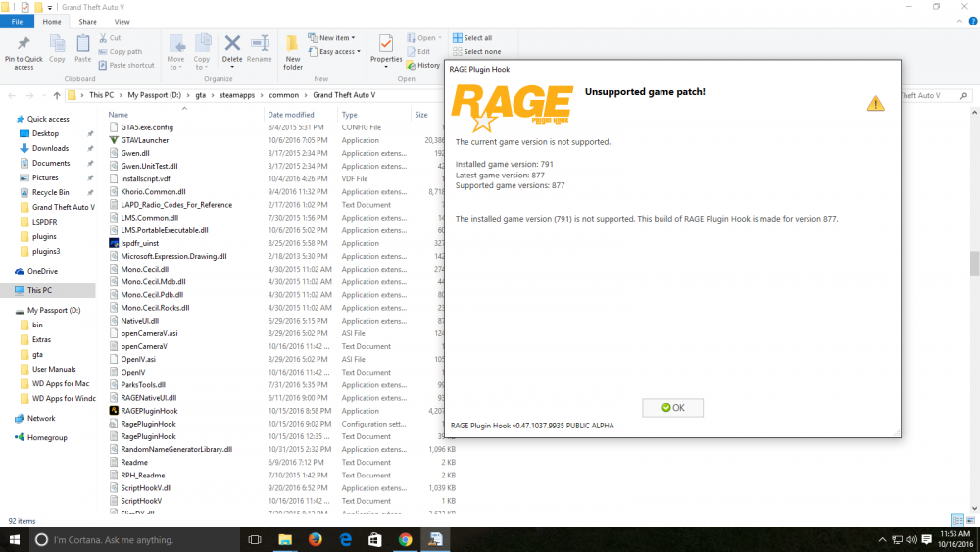The height and width of the screenshot is (552, 980).
Task: Open Task View from the taskbar
Action: tap(255, 539)
